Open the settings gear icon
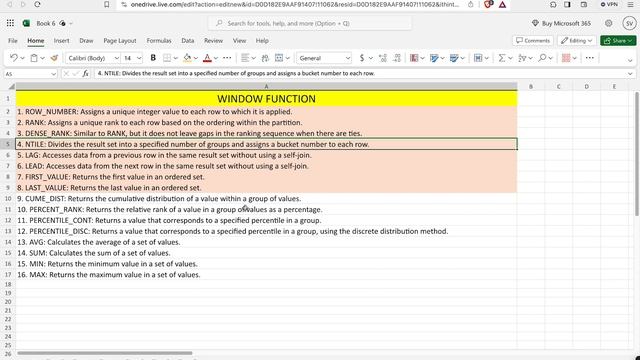 (x=609, y=23)
